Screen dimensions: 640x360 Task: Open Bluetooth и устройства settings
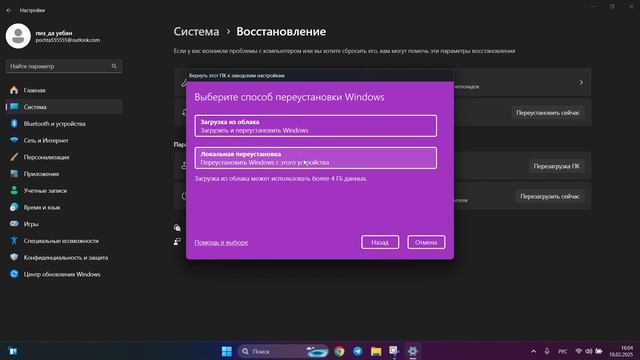pyautogui.click(x=64, y=124)
